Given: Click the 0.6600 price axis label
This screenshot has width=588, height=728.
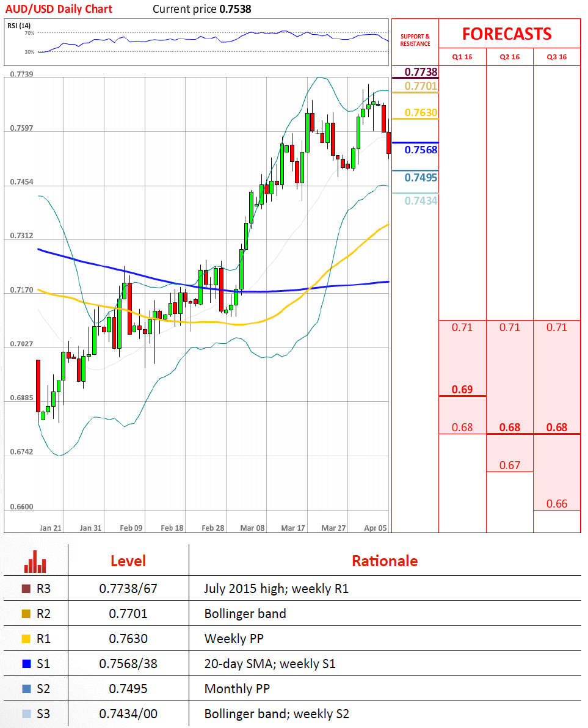Looking at the screenshot, I should [x=22, y=506].
